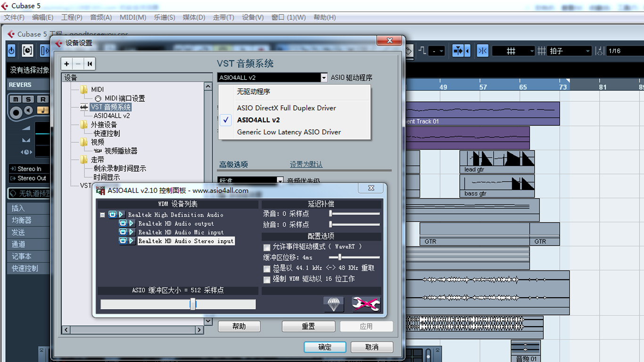Click play-arrow icon next to Realtek HD Audio output
Viewport: 644px width, 362px height.
pos(132,223)
